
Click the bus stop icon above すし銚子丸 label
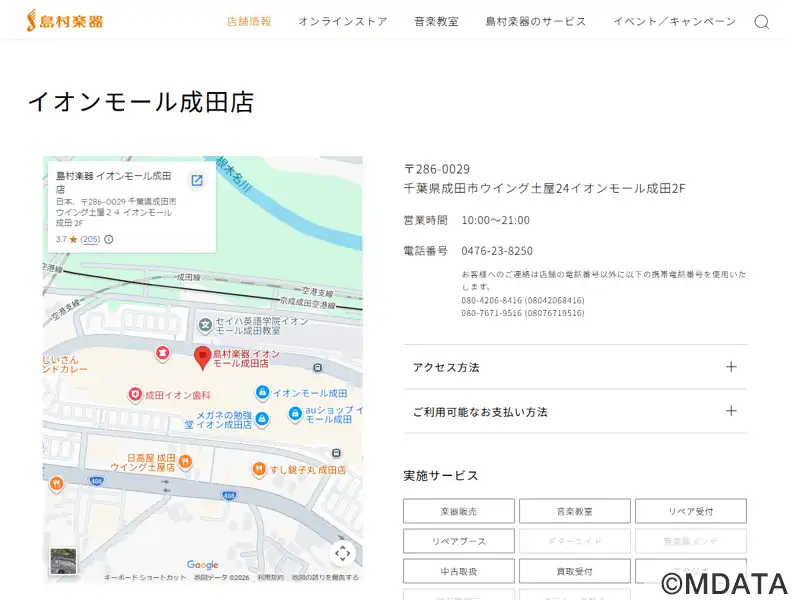(336, 453)
